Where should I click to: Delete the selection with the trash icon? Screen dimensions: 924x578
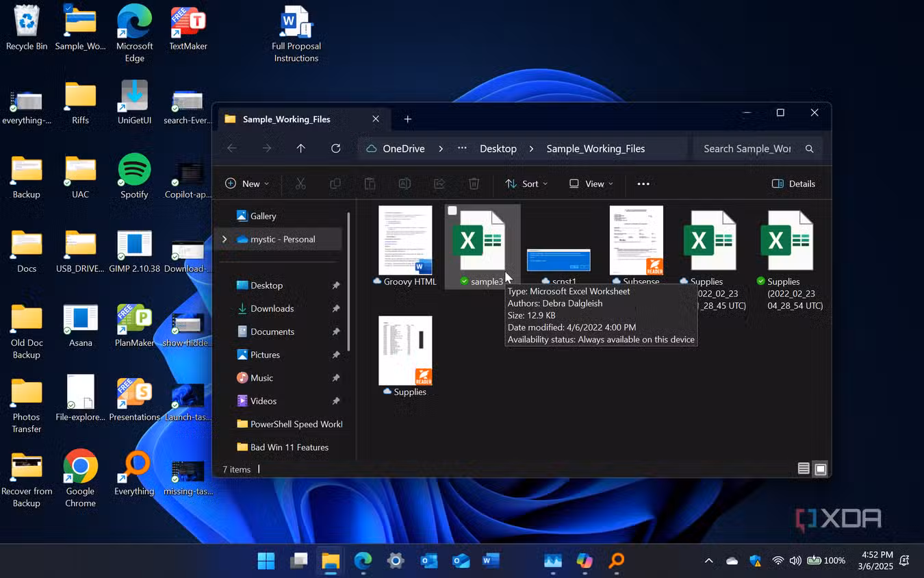(x=473, y=184)
